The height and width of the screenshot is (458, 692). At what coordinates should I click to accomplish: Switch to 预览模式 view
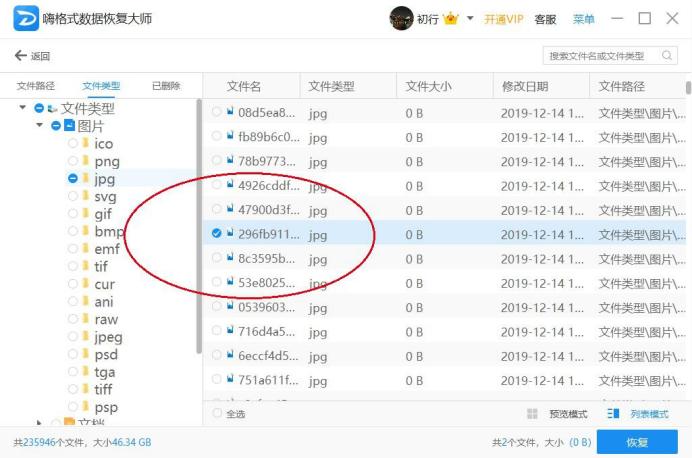568,414
